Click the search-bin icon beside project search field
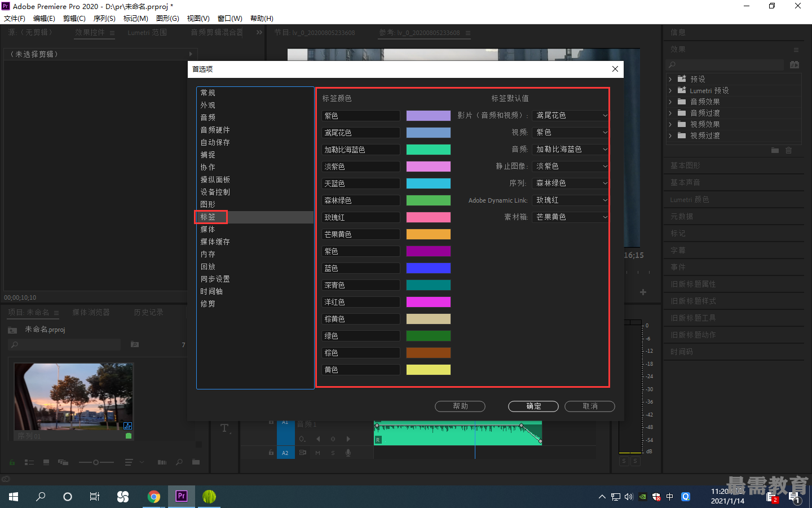The image size is (812, 508). coord(135,344)
